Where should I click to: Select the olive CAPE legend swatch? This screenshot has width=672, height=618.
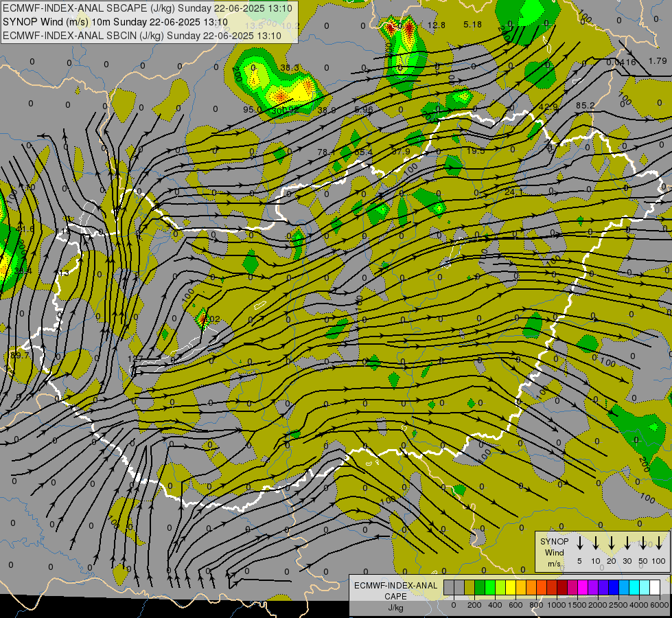click(x=470, y=588)
